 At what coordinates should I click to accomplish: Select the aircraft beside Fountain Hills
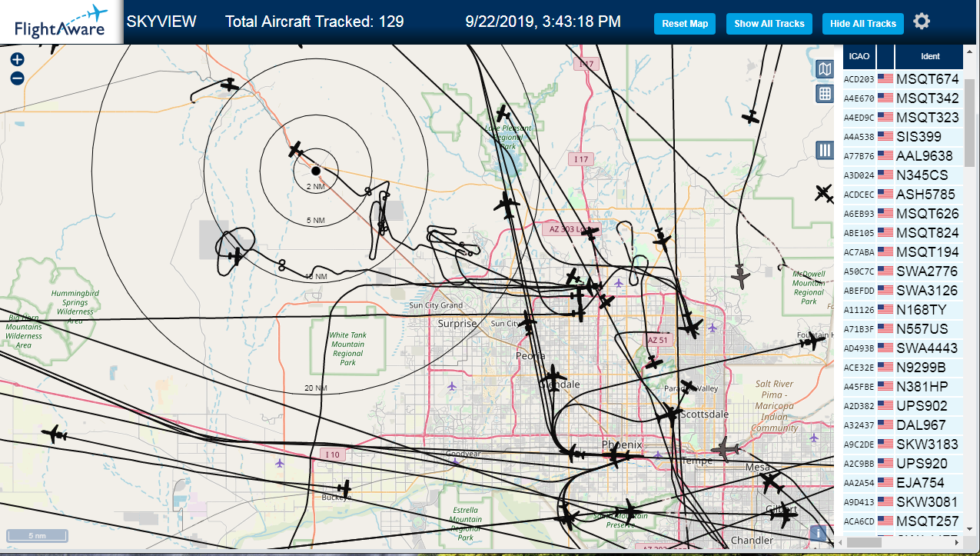[811, 340]
